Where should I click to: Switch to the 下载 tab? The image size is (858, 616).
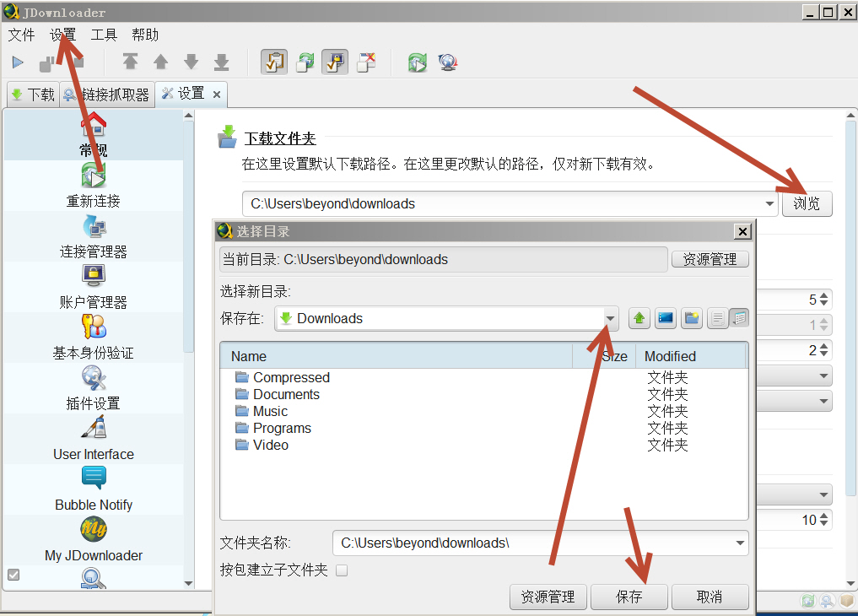click(x=33, y=95)
